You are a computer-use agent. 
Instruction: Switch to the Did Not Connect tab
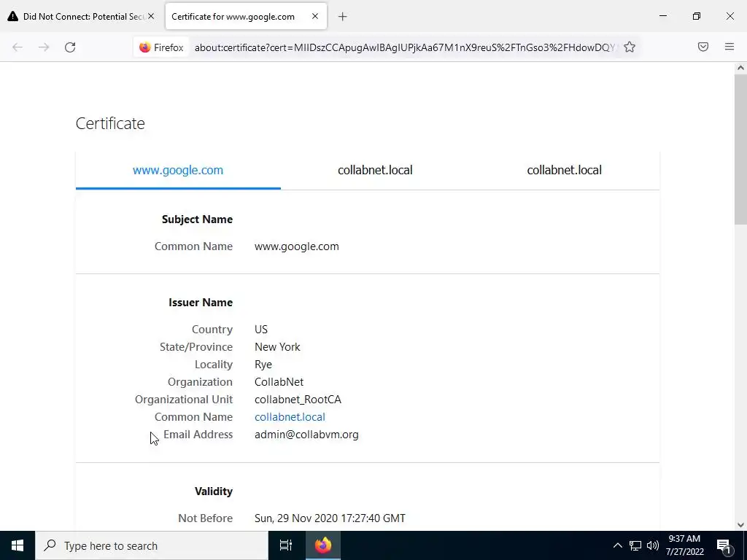pyautogui.click(x=81, y=16)
